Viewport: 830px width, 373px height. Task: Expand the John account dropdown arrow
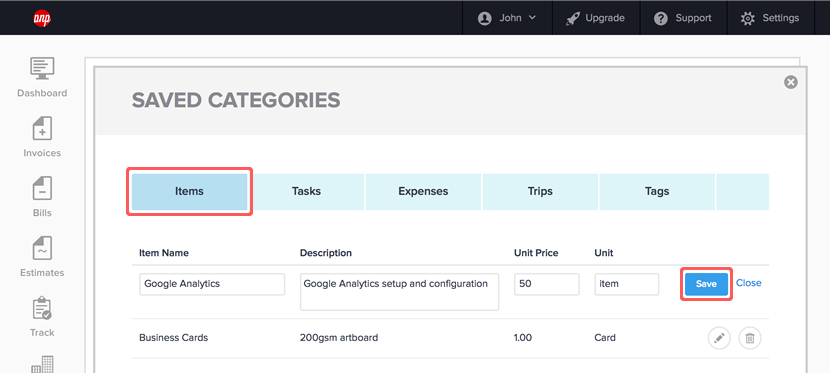[532, 17]
